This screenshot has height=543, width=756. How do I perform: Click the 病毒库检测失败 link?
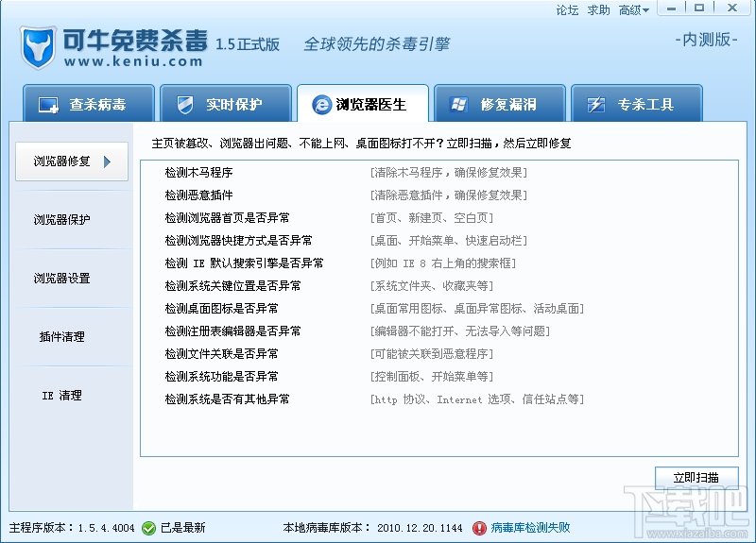[530, 528]
